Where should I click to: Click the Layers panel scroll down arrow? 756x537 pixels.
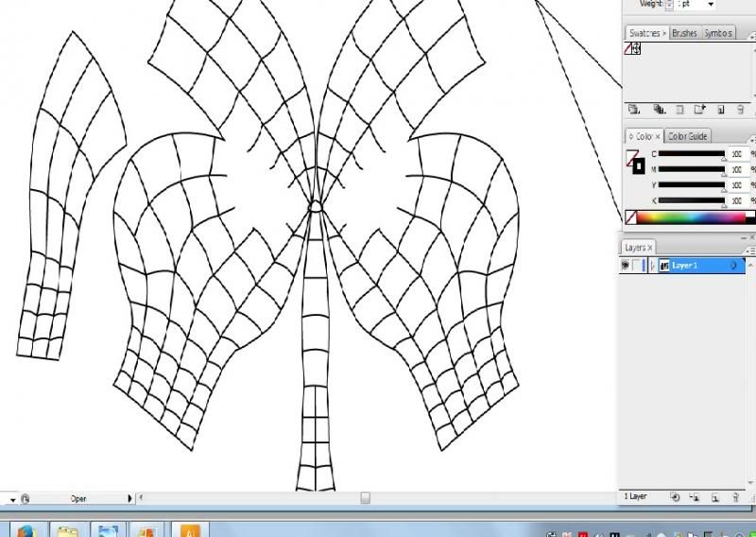pos(750,483)
